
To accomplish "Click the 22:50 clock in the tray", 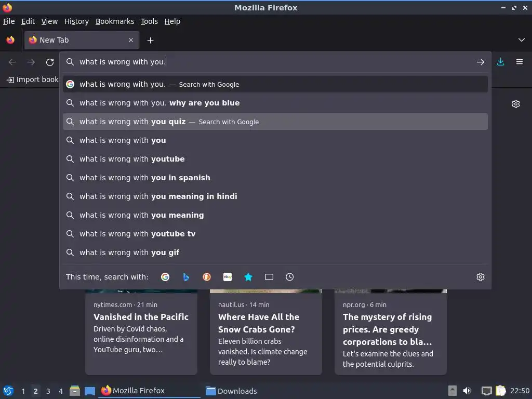I will point(520,391).
